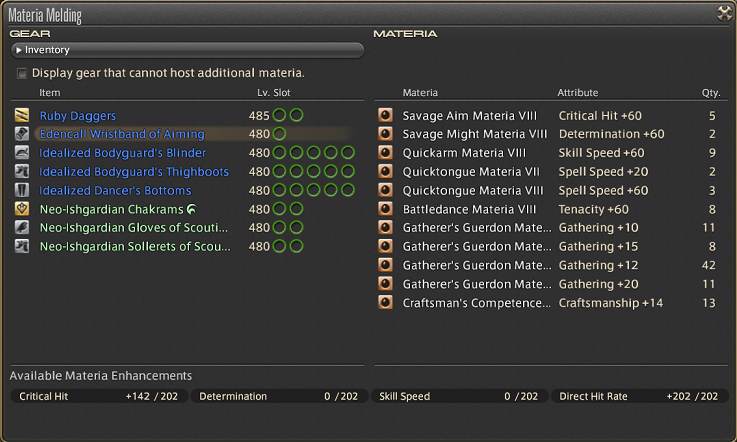Click the fifth slot of Idealized Dancer's Bottoms

click(x=348, y=190)
